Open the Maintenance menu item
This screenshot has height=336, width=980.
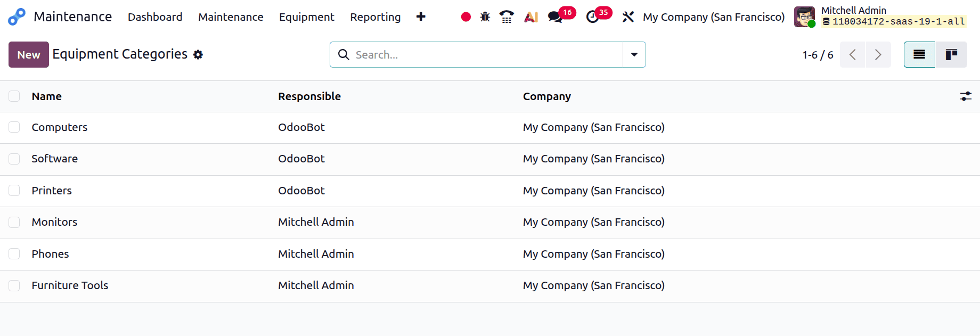tap(231, 17)
